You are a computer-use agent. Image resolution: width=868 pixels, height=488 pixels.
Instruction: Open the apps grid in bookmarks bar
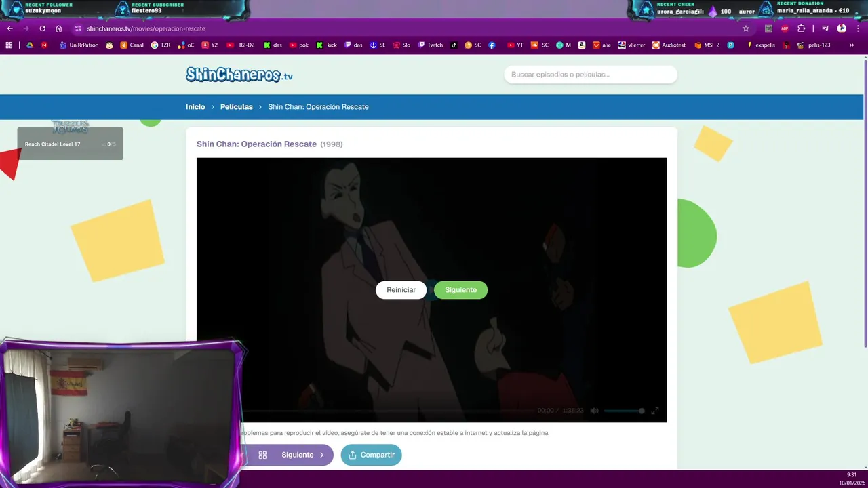click(9, 45)
